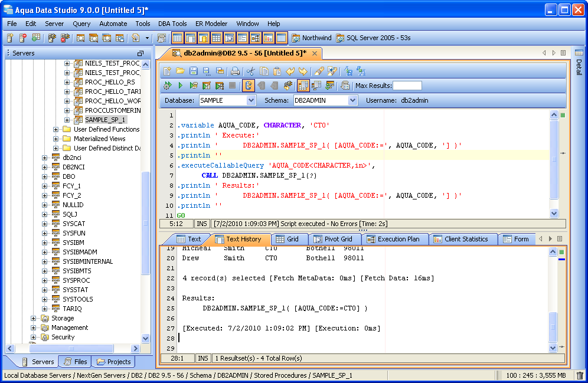The height and width of the screenshot is (383, 588).
Task: Click the Register Server icon in main toolbar
Action: [x=11, y=38]
